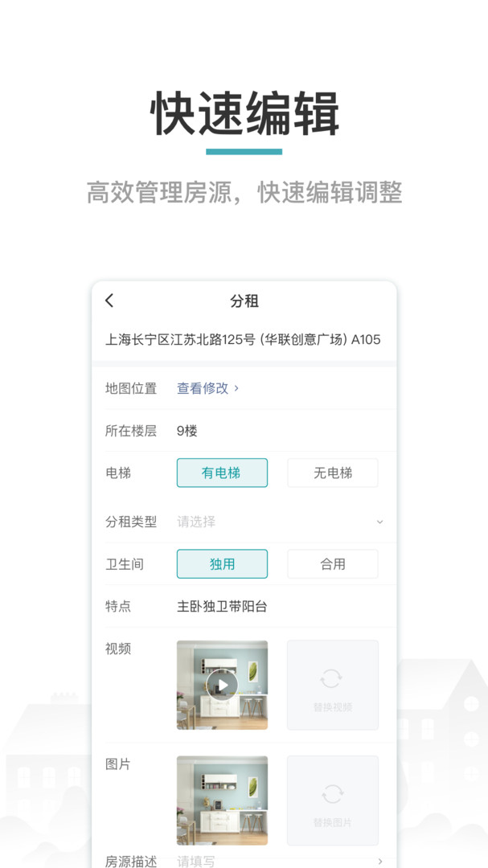
Task: Click the replace picture refresh icon
Action: (x=332, y=794)
